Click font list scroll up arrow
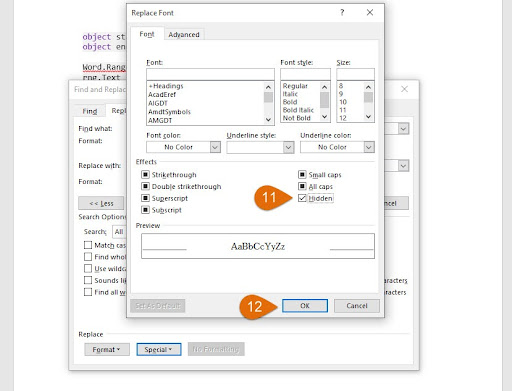This screenshot has height=391, width=512. (268, 87)
